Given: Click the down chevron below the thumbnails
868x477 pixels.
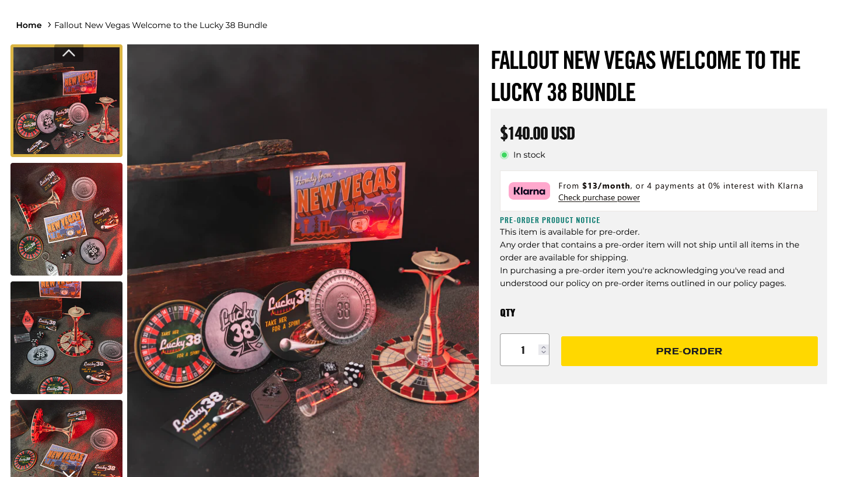Looking at the screenshot, I should pyautogui.click(x=69, y=473).
